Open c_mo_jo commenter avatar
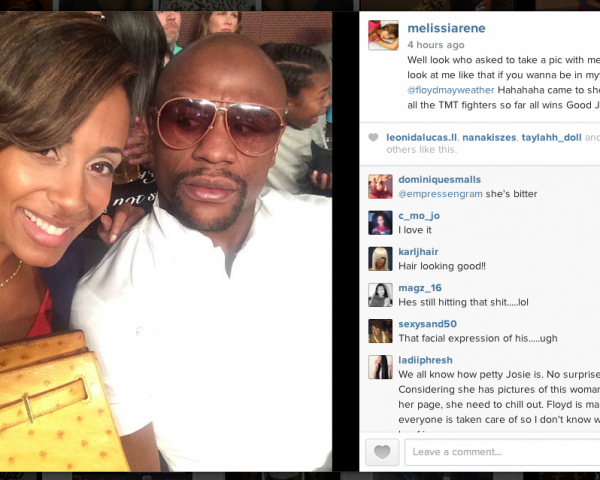The width and height of the screenshot is (600, 480). click(380, 222)
